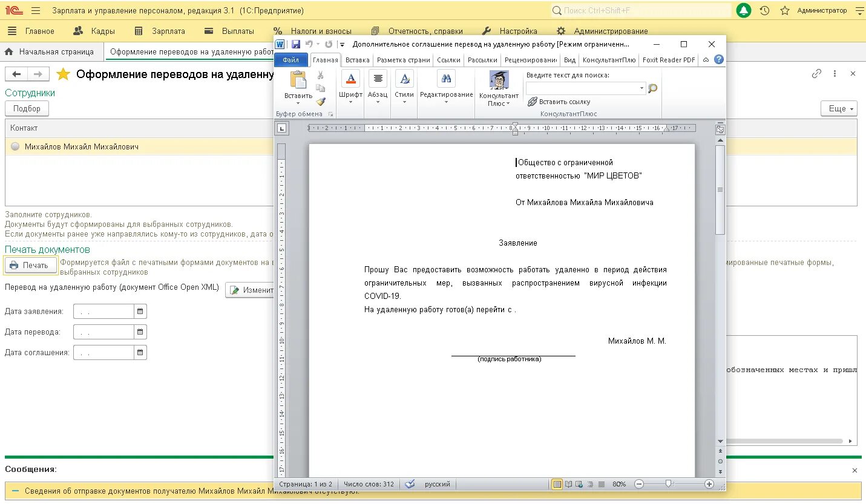Viewport: 866px width, 504px height.
Task: Click the Cut scissors icon in Word ribbon
Action: pyautogui.click(x=321, y=75)
